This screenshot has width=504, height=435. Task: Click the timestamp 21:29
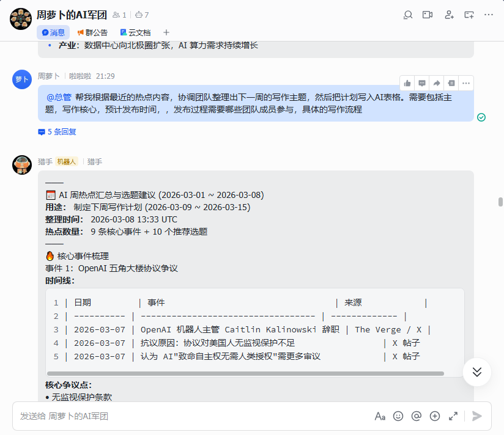tap(105, 76)
